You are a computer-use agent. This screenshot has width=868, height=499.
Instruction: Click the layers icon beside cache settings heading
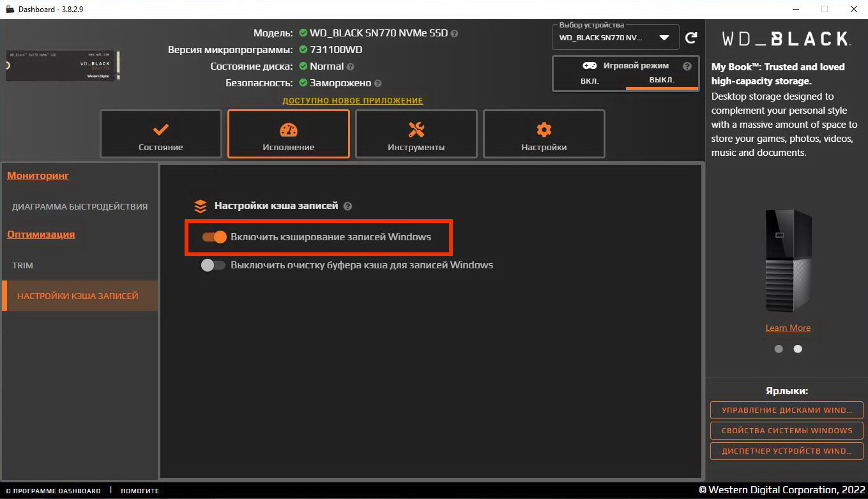click(201, 206)
